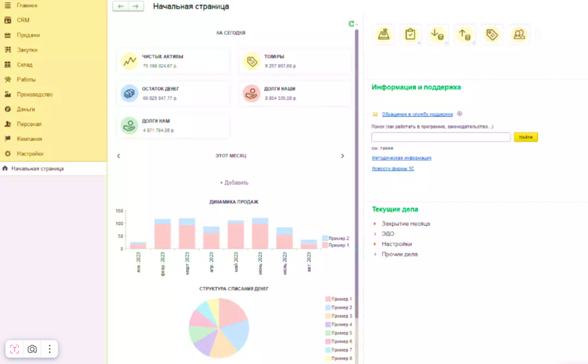Click the Пример 4 legend swatch in pie chart
The image size is (588, 364).
[x=328, y=324]
